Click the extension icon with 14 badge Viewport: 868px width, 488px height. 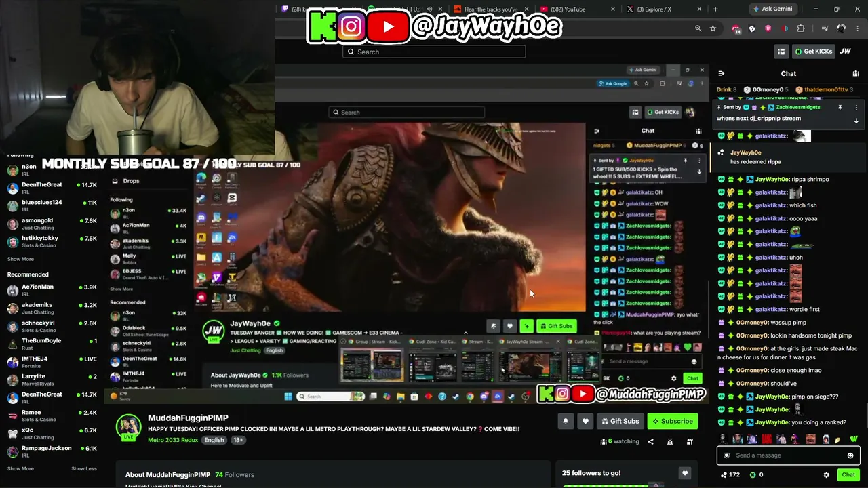point(736,28)
